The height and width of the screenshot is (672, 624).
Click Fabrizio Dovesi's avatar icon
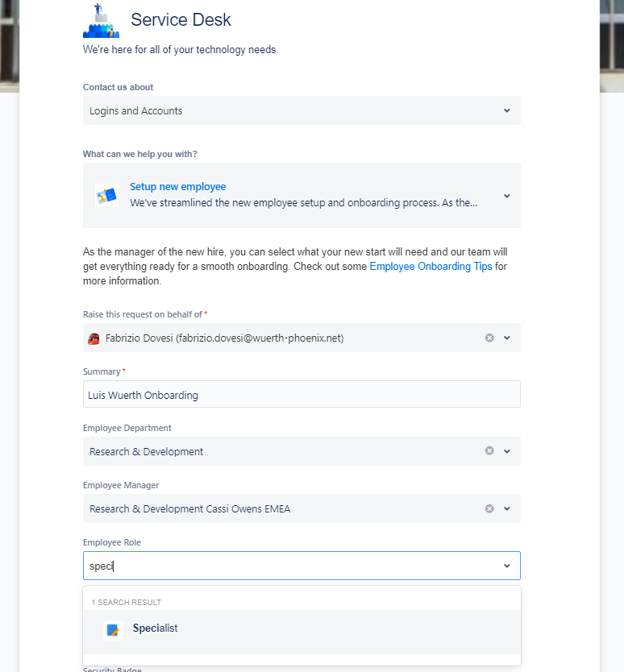pos(94,338)
